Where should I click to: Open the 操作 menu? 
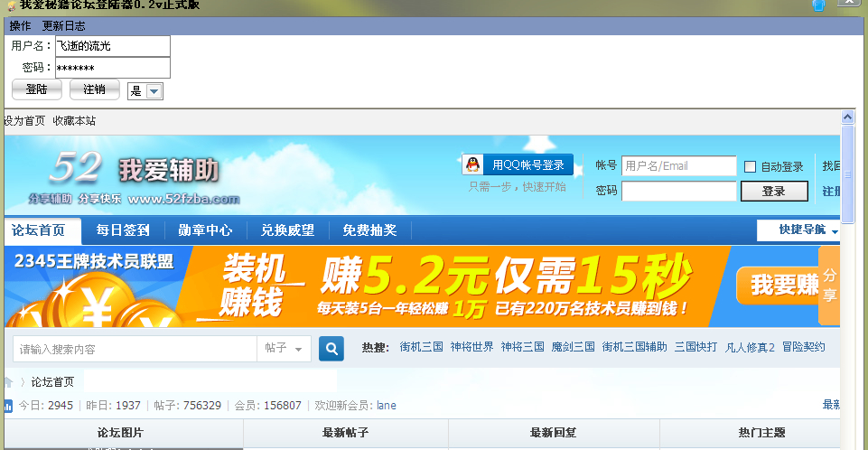[20, 26]
